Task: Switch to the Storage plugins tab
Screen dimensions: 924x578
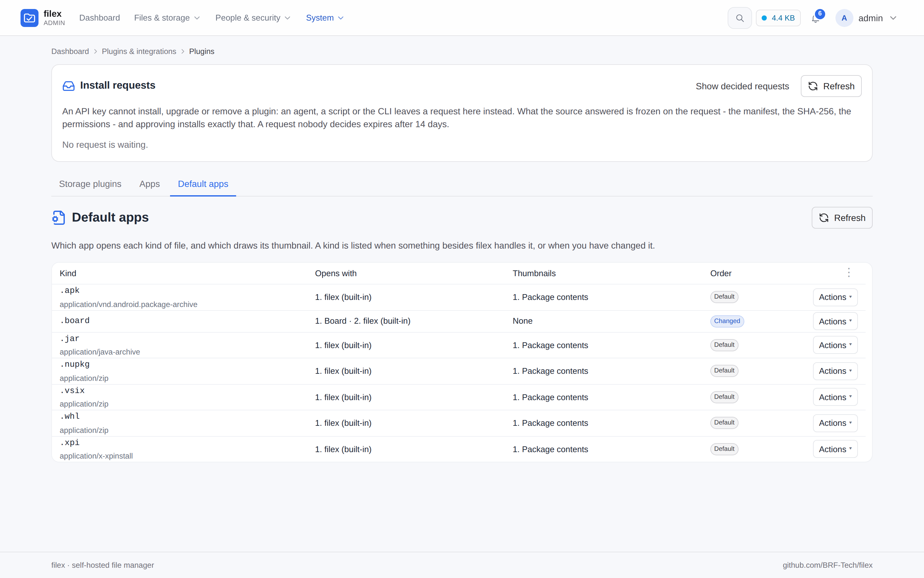Action: (x=90, y=184)
